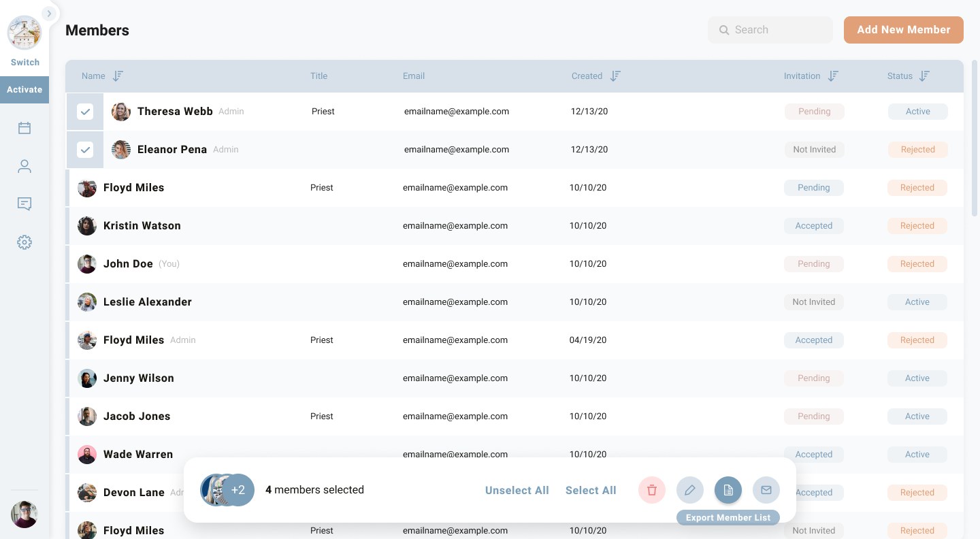Image resolution: width=980 pixels, height=539 pixels.
Task: Click Leslie Alexander's avatar photo
Action: [87, 302]
